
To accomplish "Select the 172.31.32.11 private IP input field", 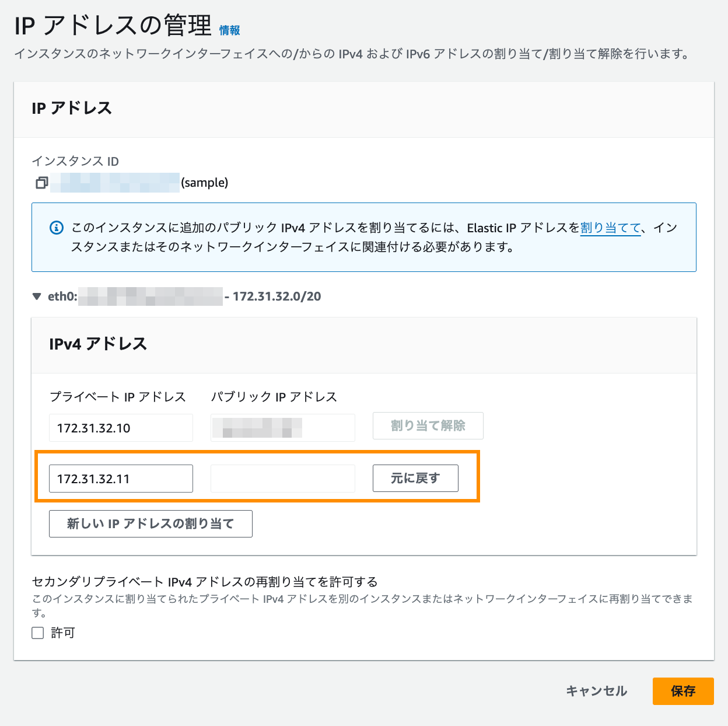I will [121, 478].
